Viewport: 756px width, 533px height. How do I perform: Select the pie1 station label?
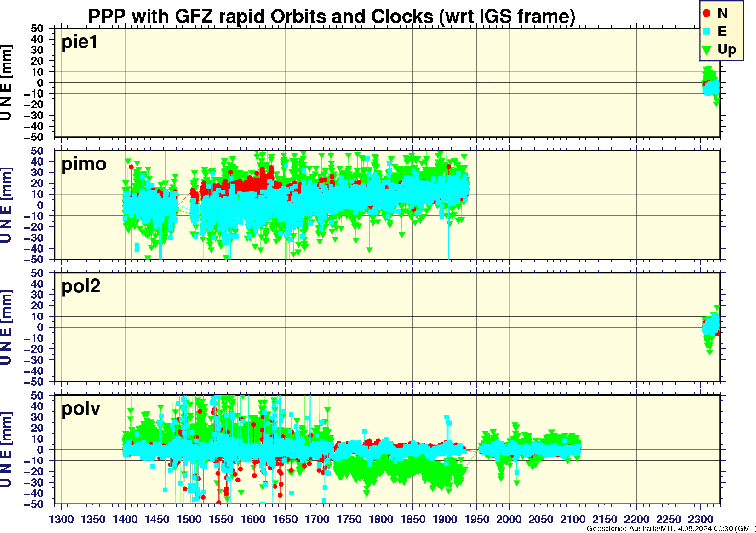pos(80,42)
